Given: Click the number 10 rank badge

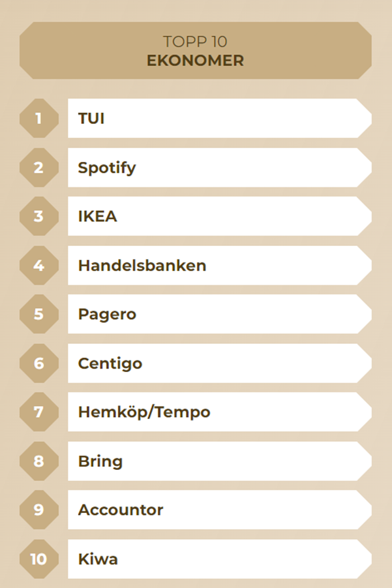Looking at the screenshot, I should click(x=39, y=559).
